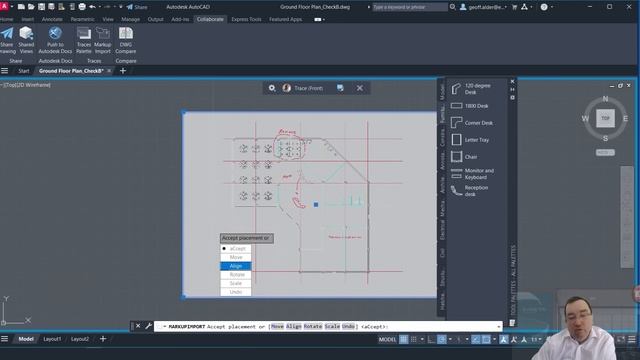
Task: Toggle ortho mode in status bar
Action: (x=431, y=339)
